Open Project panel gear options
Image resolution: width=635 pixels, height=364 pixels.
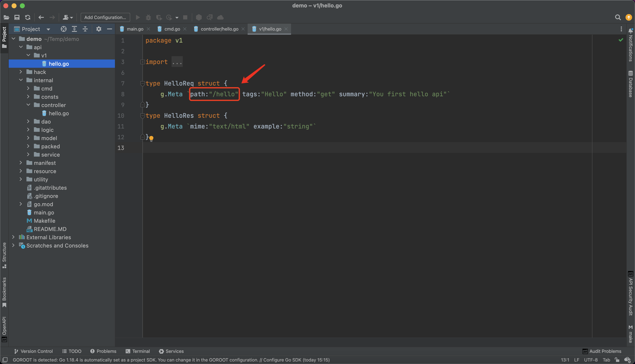99,29
